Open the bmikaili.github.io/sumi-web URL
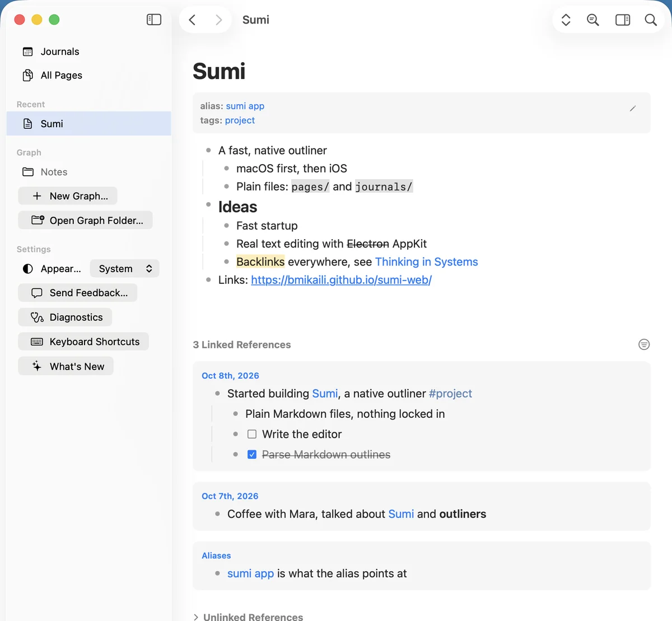672x621 pixels. click(x=341, y=280)
